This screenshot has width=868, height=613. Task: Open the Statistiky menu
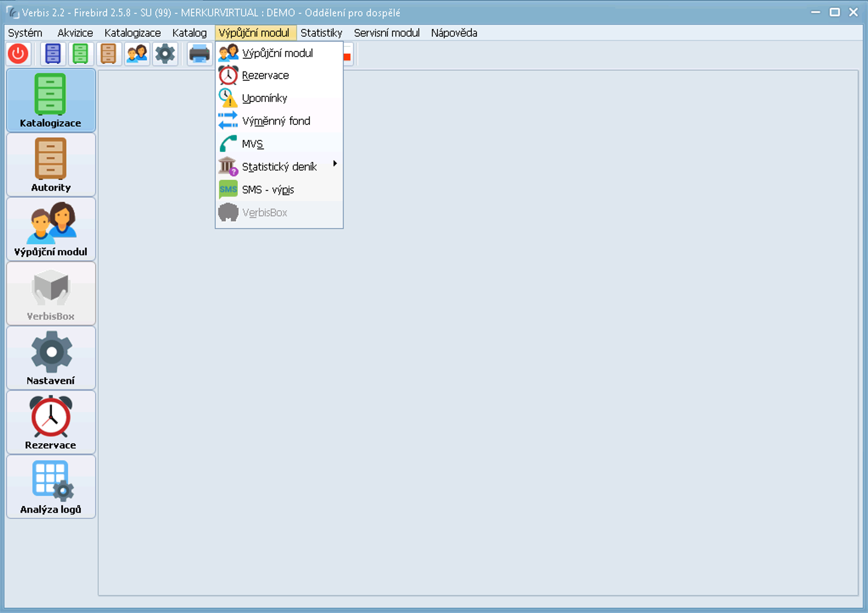(321, 33)
